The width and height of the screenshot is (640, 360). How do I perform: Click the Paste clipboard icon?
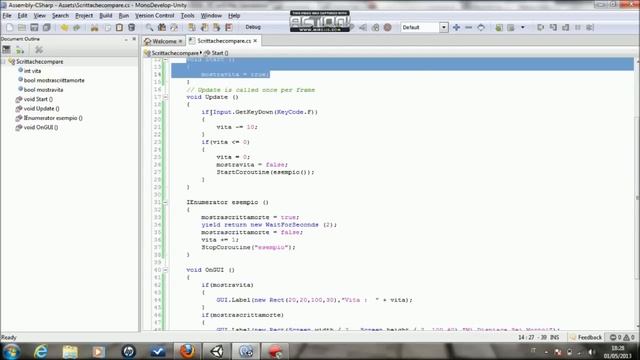point(119,27)
